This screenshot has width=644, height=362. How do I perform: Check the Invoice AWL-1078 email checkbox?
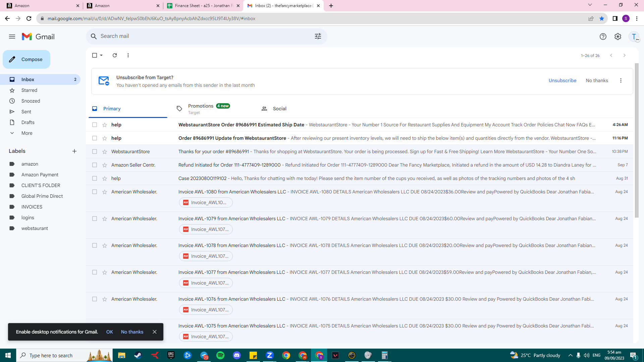(95, 246)
